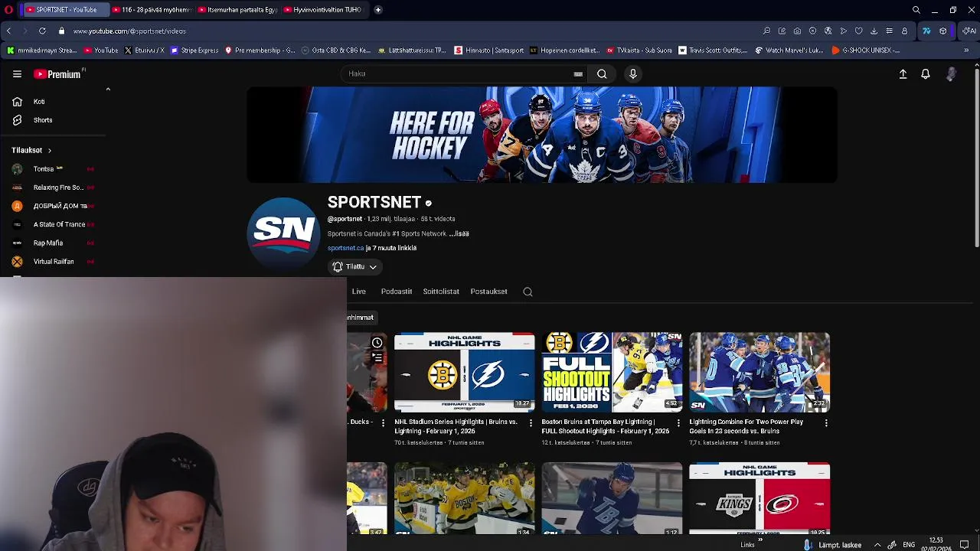The image size is (980, 551).
Task: Open G-SHOCK UNISEX bookmark
Action: point(865,51)
